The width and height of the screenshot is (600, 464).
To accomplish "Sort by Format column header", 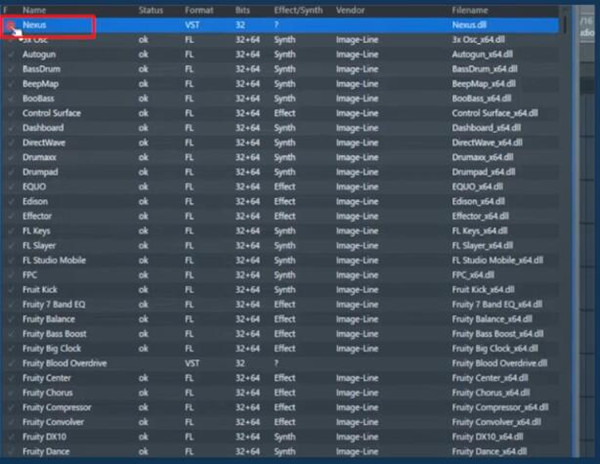I will (199, 9).
